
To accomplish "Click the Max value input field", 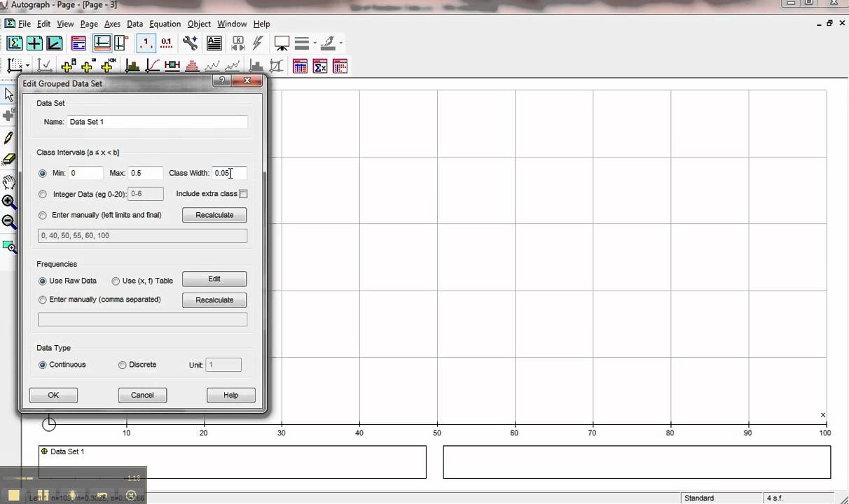I will [x=145, y=173].
